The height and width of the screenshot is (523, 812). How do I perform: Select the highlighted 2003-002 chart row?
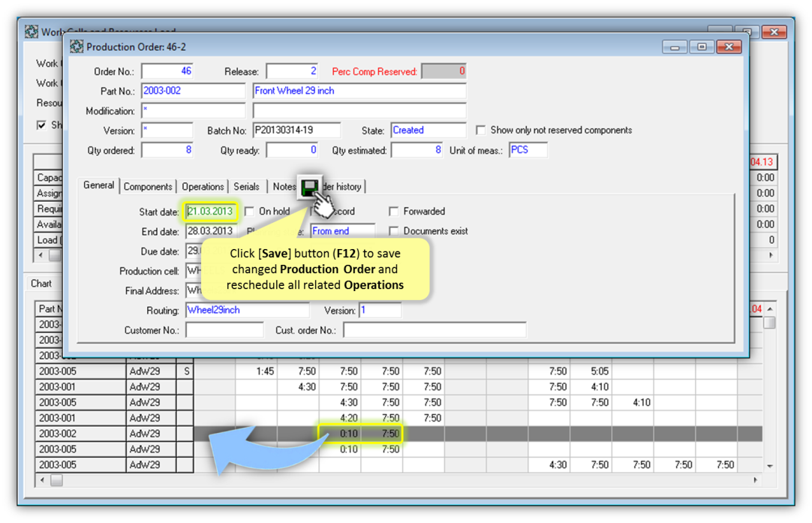[x=398, y=434]
